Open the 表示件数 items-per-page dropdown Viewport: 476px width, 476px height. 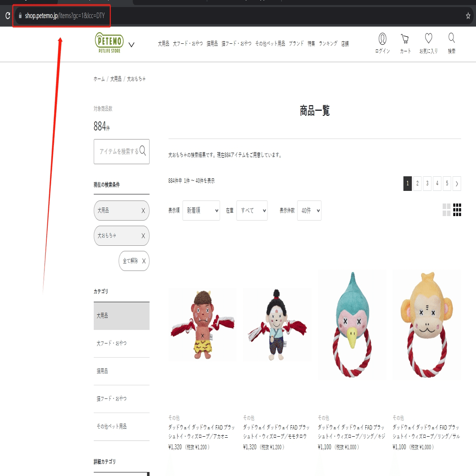pos(309,211)
